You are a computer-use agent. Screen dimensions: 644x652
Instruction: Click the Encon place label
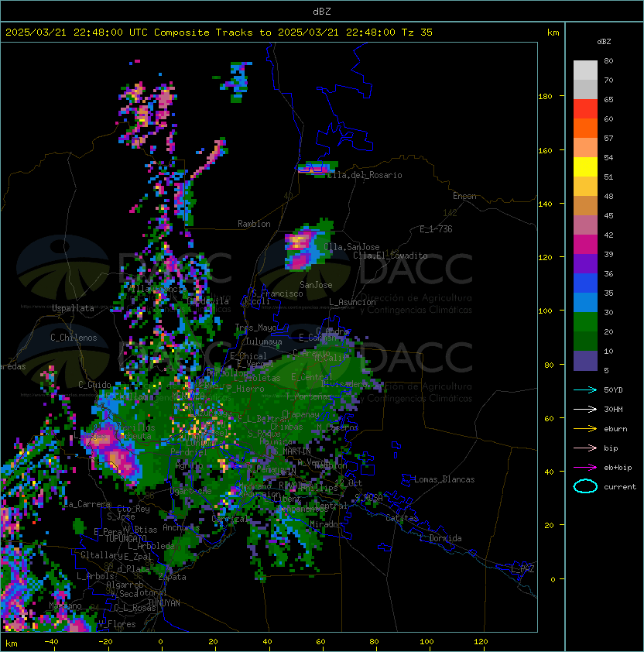(x=464, y=196)
